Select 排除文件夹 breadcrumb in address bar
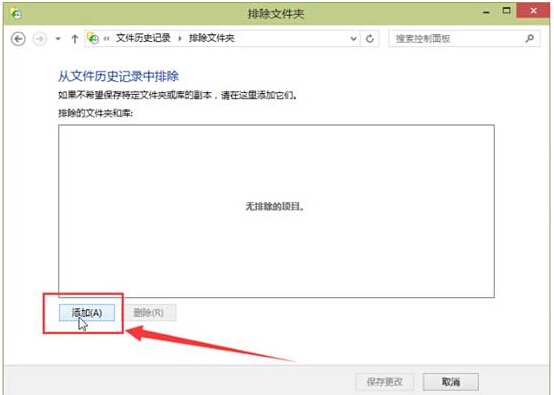Viewport: 554px width, 395px height. click(211, 38)
